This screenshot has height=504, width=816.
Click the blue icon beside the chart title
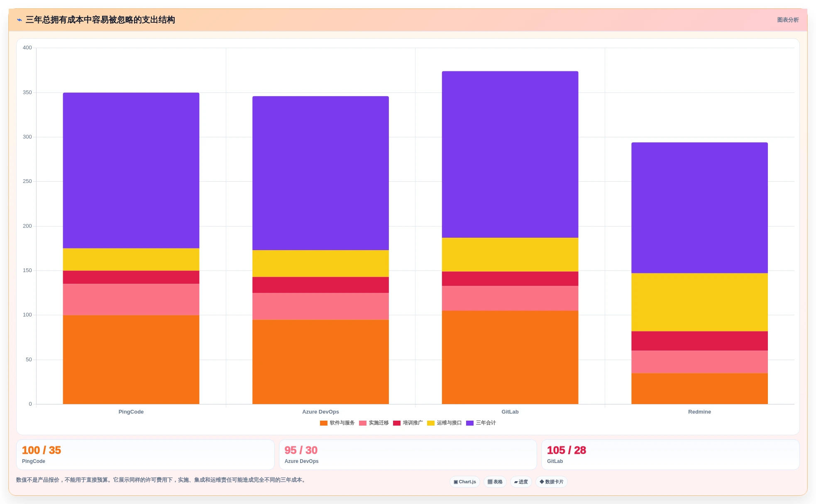(x=19, y=20)
